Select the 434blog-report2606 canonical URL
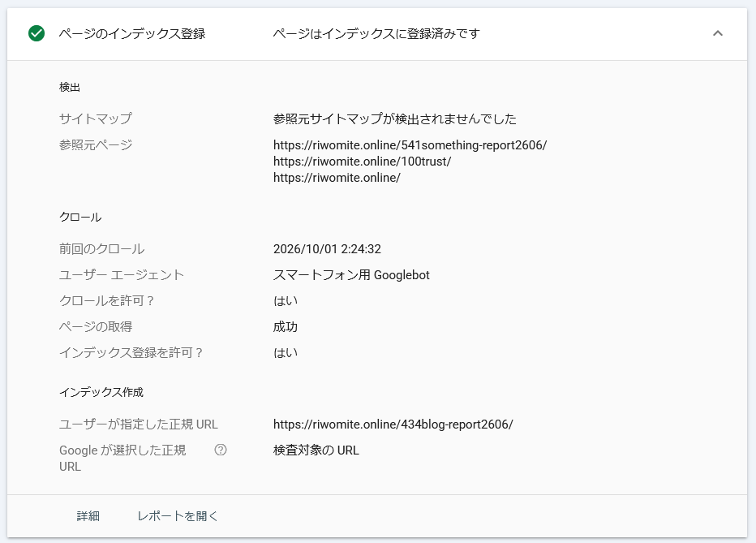The width and height of the screenshot is (756, 543). (393, 424)
